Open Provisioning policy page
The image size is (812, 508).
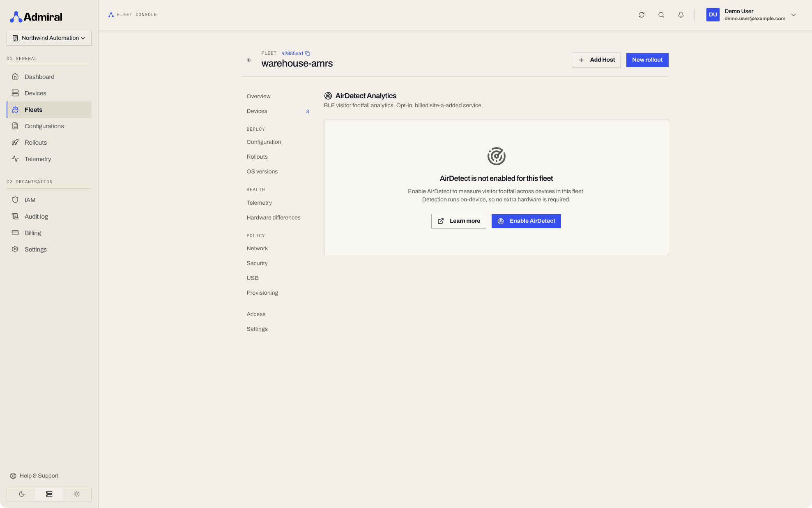(278, 293)
